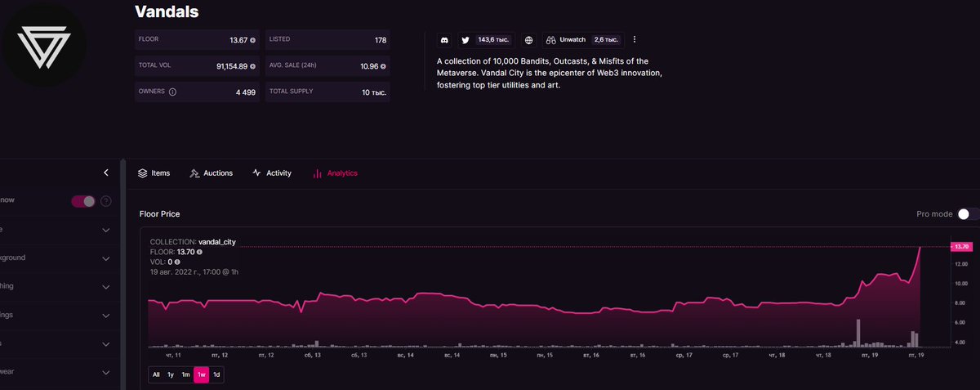Expand the Earrings trait filter
This screenshot has width=980, height=390.
pyautogui.click(x=106, y=316)
